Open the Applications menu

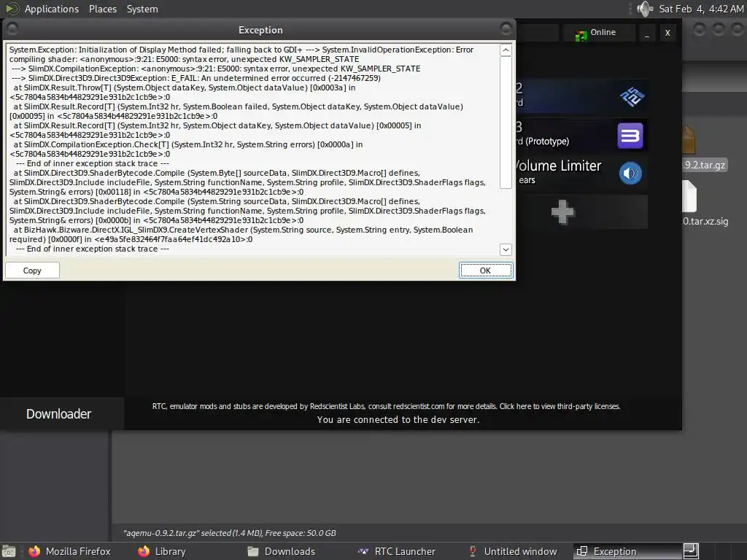[x=52, y=9]
